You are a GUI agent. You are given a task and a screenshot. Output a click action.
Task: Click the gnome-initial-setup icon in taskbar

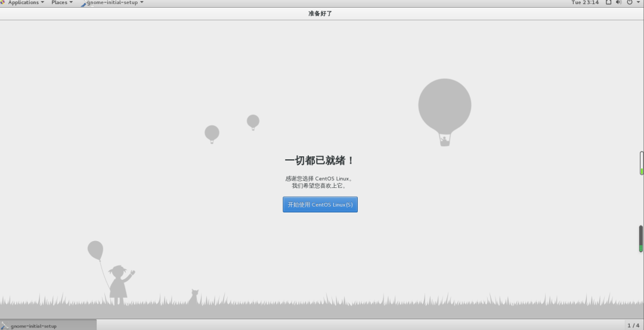tap(5, 325)
